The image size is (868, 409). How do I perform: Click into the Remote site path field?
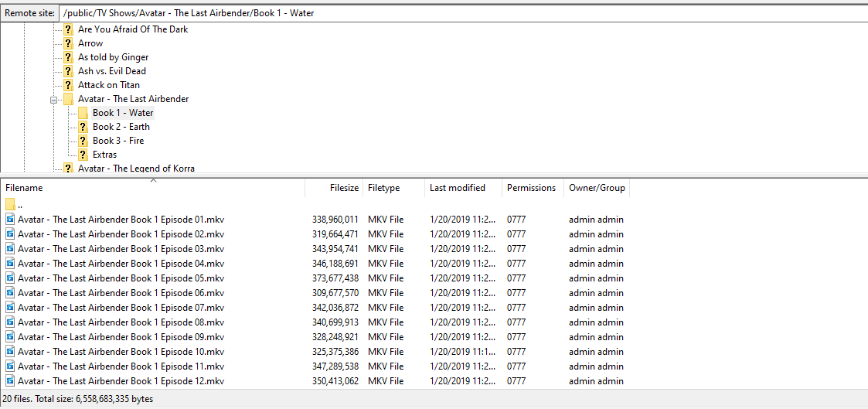point(463,12)
